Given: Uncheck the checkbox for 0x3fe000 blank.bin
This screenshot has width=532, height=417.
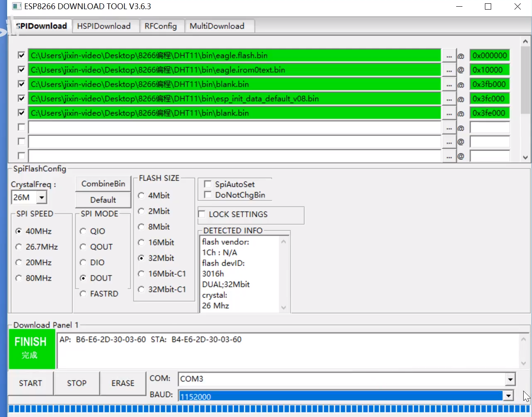Looking at the screenshot, I should tap(22, 113).
